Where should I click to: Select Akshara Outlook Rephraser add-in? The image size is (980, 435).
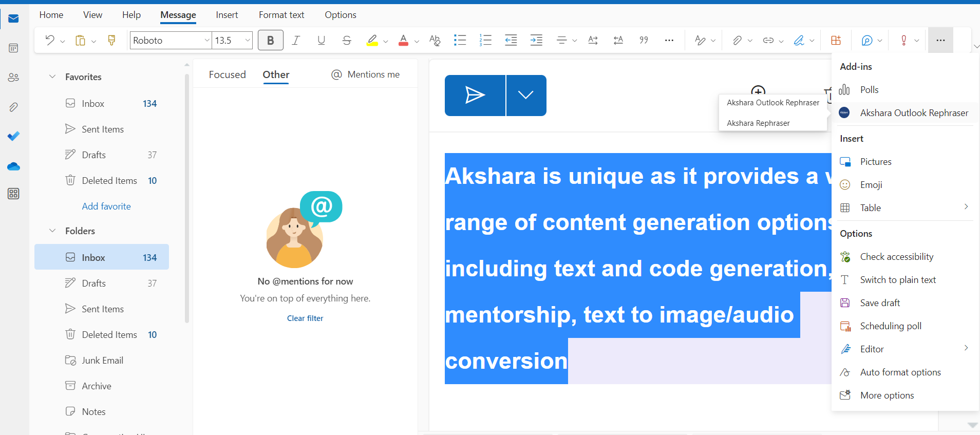(x=914, y=113)
